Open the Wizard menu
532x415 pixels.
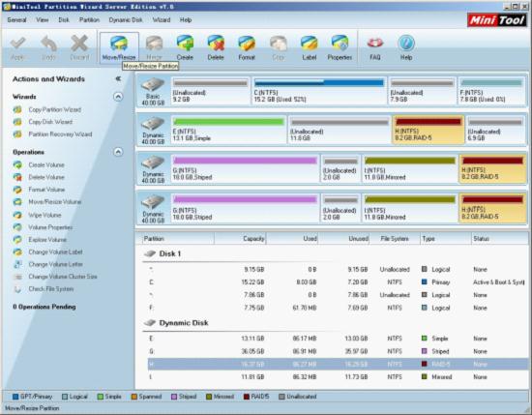162,20
